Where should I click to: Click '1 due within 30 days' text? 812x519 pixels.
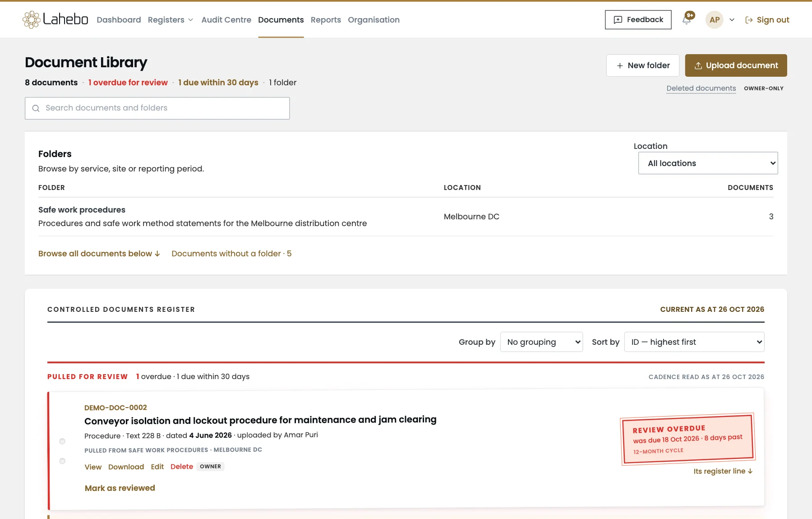tap(218, 83)
